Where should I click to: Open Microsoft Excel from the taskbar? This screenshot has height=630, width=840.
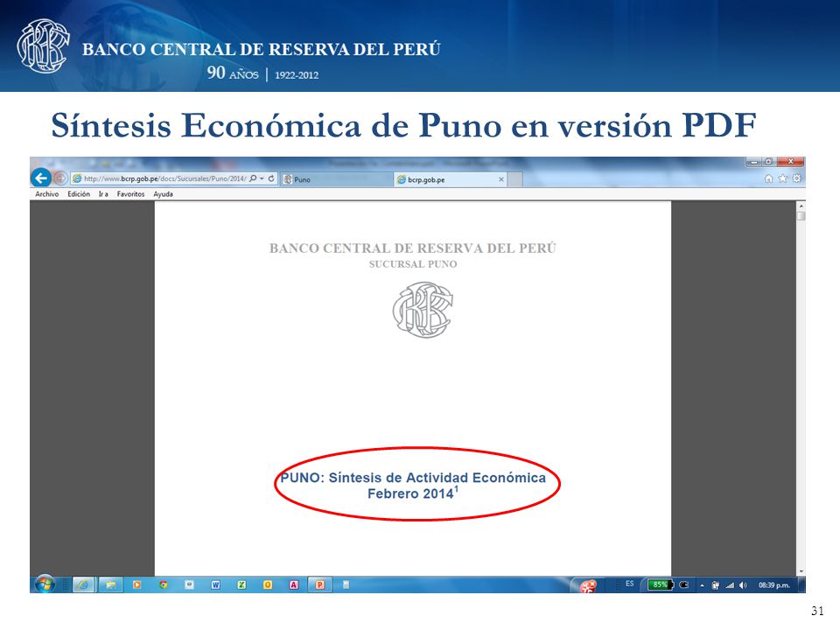[x=241, y=585]
